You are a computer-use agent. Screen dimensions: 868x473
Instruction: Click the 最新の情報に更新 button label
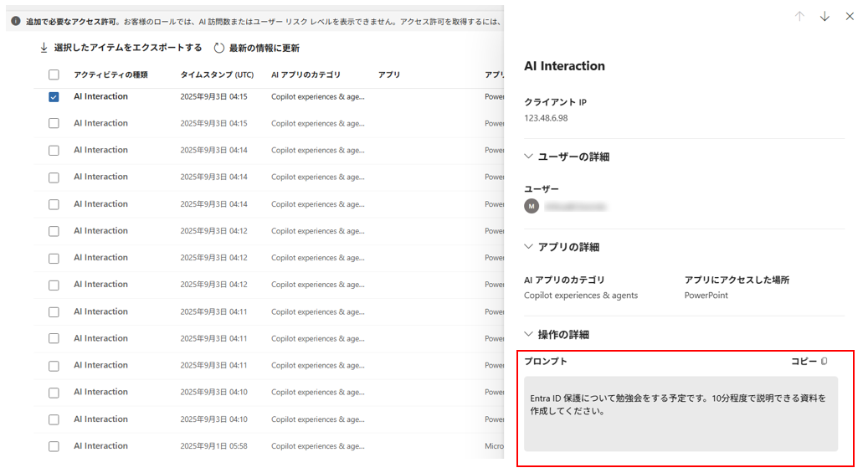coord(265,48)
